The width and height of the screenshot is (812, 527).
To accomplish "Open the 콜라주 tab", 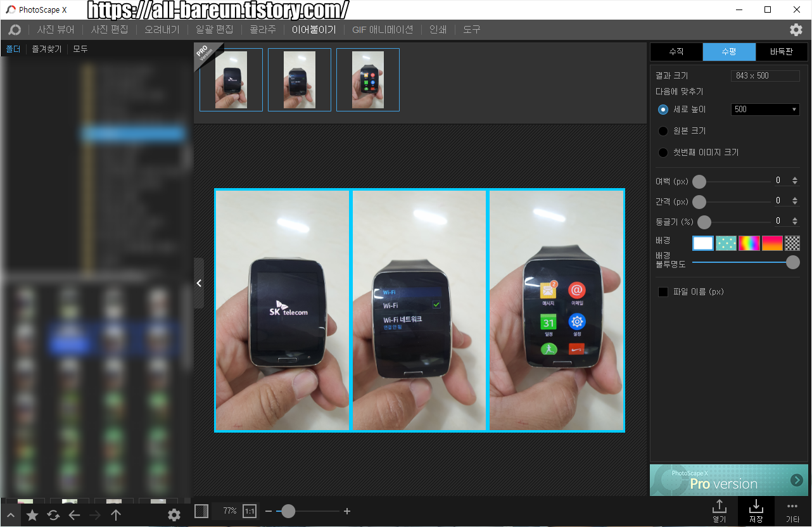I will point(263,30).
